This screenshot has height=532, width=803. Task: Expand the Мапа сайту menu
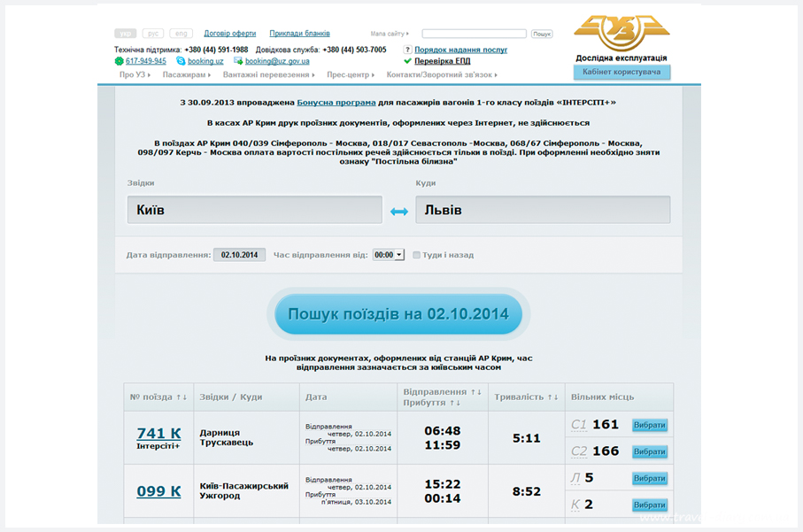388,33
